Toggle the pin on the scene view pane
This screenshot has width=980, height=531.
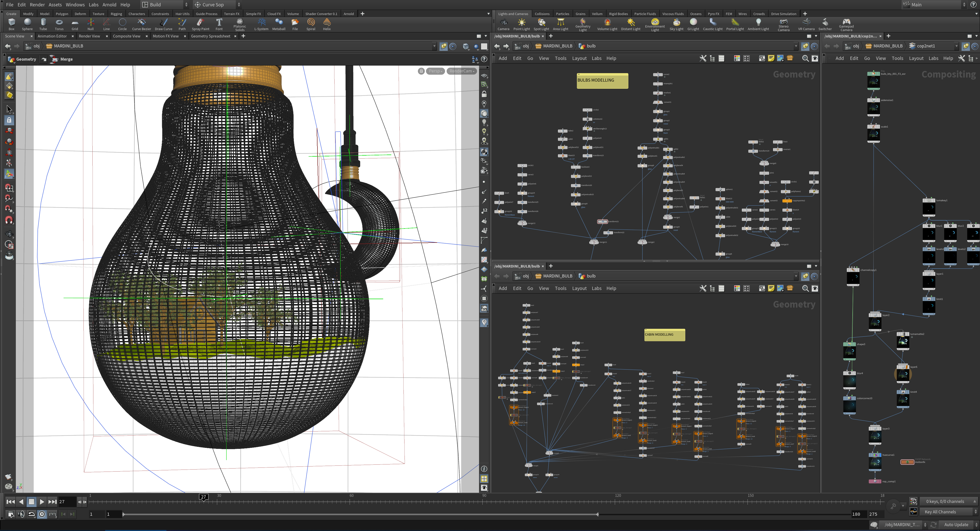click(x=443, y=46)
